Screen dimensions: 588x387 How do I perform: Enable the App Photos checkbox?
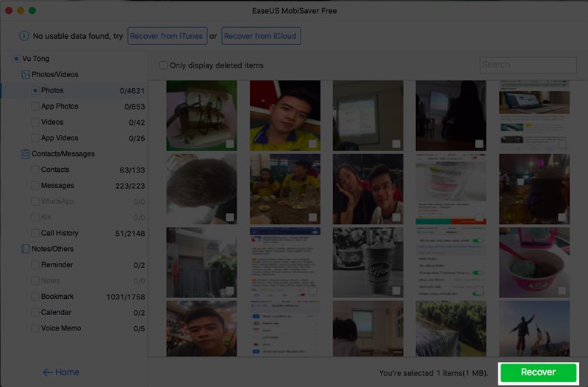(35, 106)
